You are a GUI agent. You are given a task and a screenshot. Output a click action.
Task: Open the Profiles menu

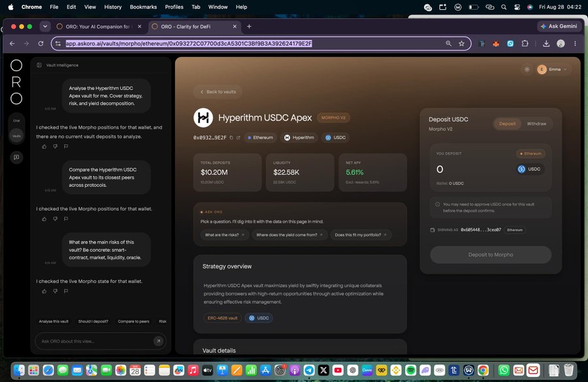(x=174, y=7)
